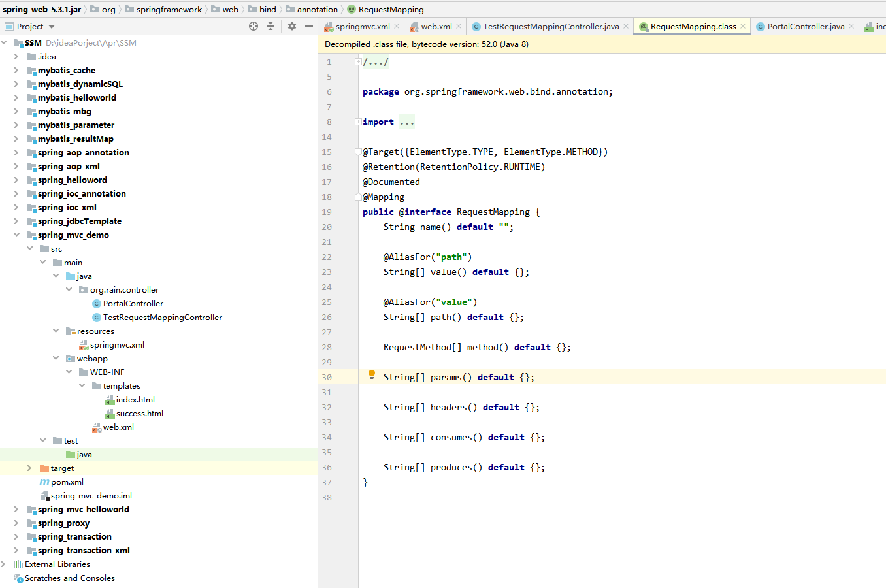Select spring_jdbcTemplate module
This screenshot has width=886, height=588.
(80, 221)
